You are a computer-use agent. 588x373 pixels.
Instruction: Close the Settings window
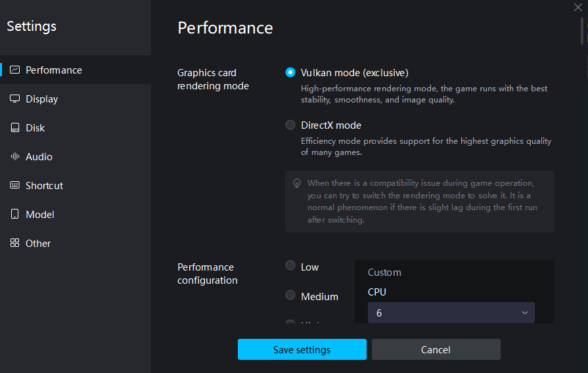pyautogui.click(x=577, y=7)
